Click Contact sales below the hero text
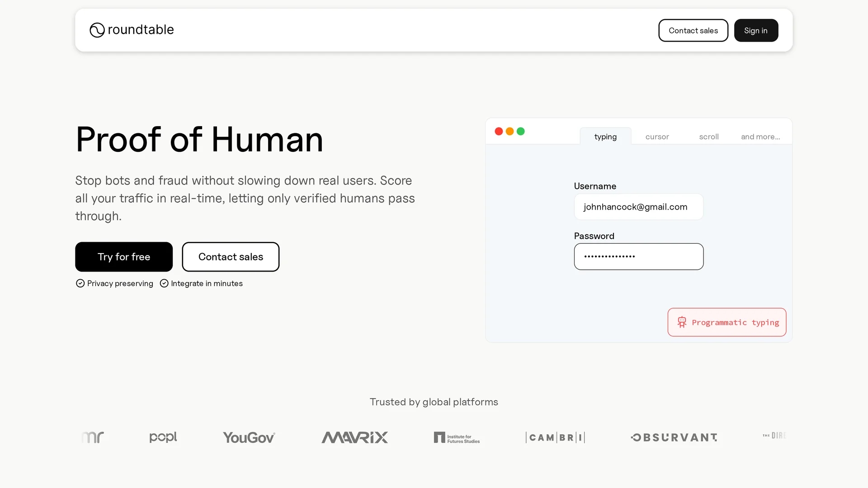 [x=231, y=257]
